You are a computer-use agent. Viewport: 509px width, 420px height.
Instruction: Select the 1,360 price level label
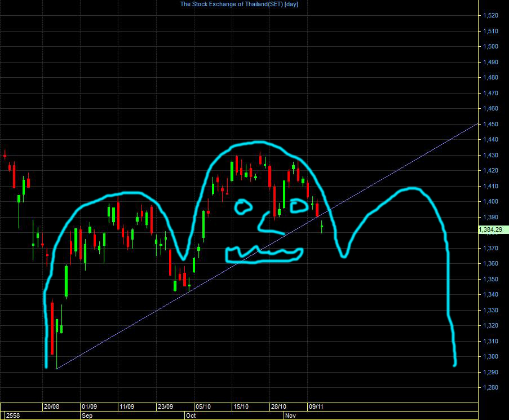[490, 263]
